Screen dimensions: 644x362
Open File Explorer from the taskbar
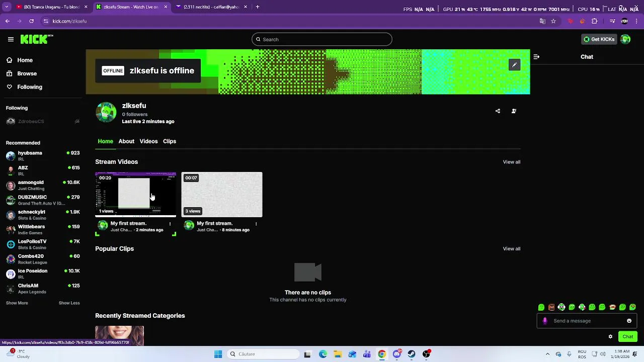tap(338, 354)
